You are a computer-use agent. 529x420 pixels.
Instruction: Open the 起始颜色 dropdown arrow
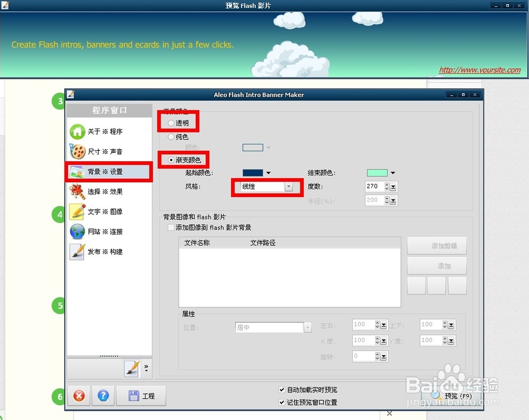point(268,173)
